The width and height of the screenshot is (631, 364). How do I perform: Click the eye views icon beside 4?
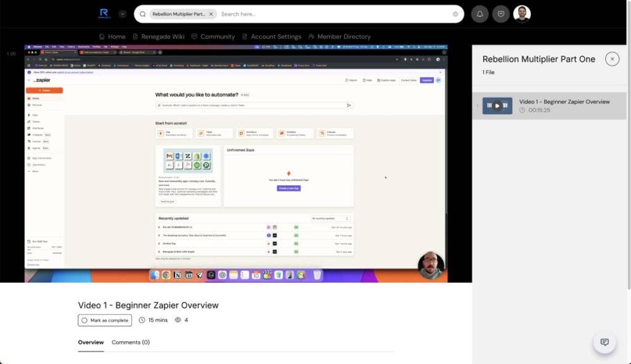[x=178, y=320]
